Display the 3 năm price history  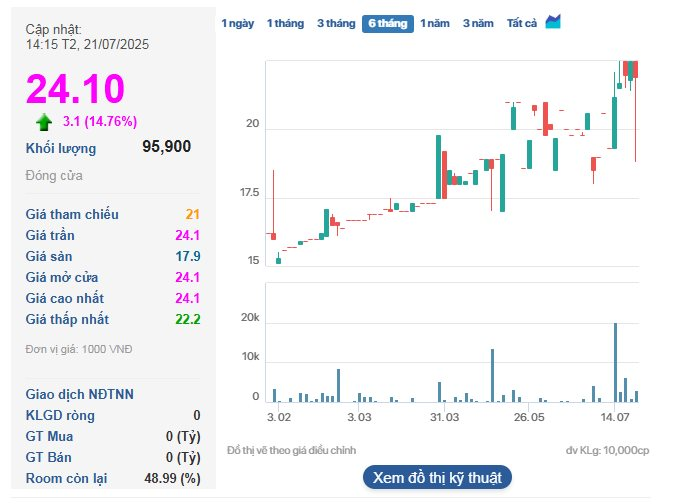point(477,23)
